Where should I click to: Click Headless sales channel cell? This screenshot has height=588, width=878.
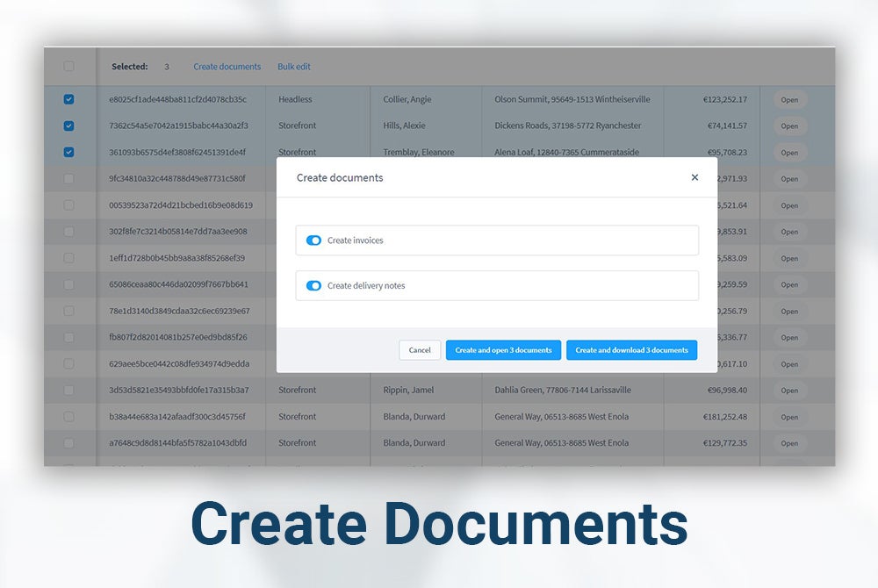point(295,99)
